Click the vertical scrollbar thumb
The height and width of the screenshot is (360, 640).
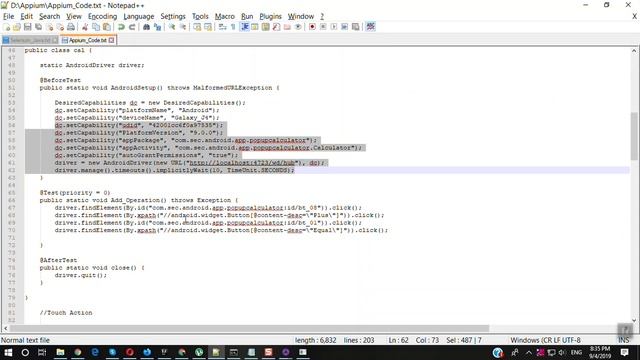coord(634,136)
